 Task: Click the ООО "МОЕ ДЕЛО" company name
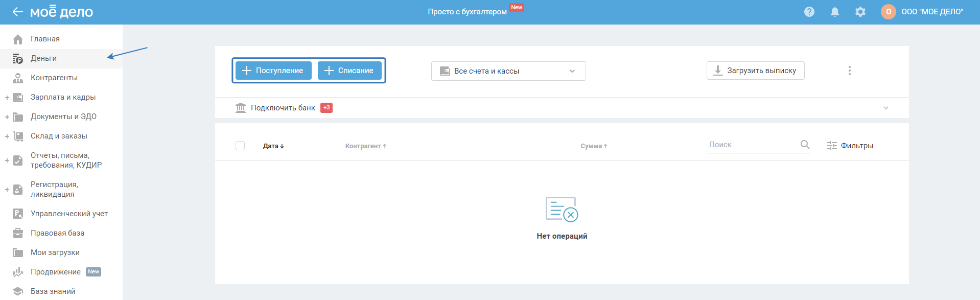(x=932, y=12)
